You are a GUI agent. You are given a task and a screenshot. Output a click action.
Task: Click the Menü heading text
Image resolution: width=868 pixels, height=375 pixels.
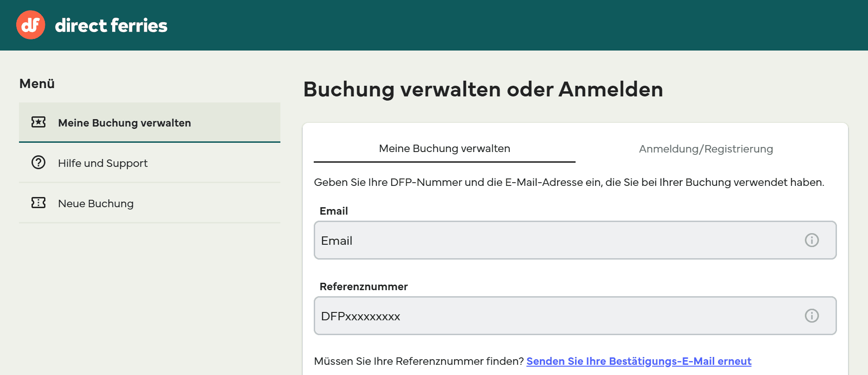37,84
